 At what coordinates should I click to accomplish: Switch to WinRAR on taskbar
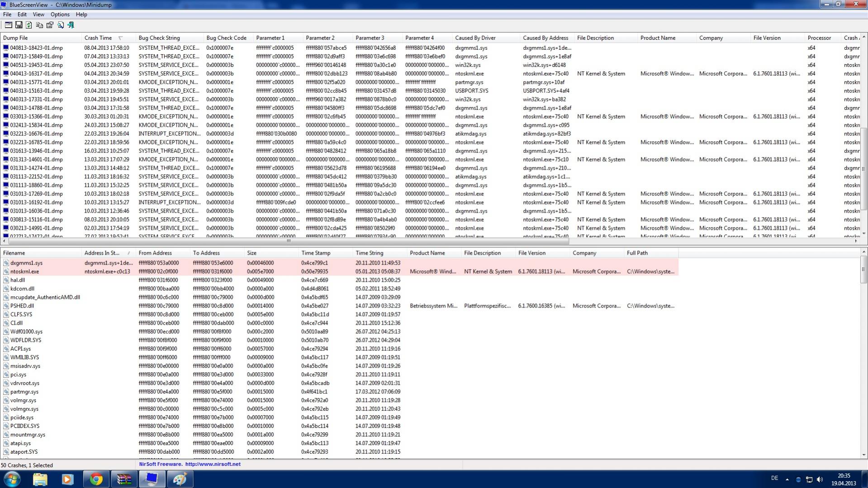click(x=124, y=479)
